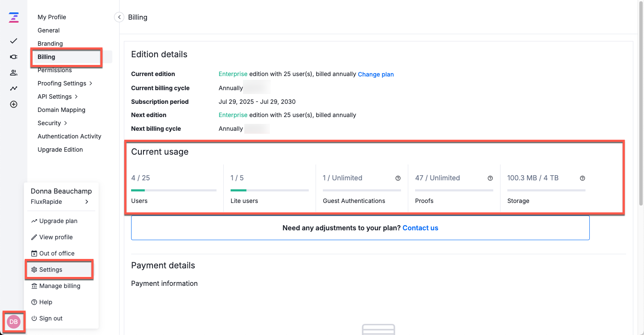The image size is (644, 335).
Task: Open FluxRapide organization switcher
Action: pos(60,202)
